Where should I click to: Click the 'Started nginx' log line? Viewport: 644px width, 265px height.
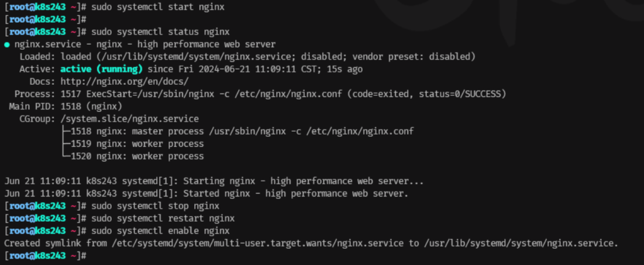(x=206, y=194)
